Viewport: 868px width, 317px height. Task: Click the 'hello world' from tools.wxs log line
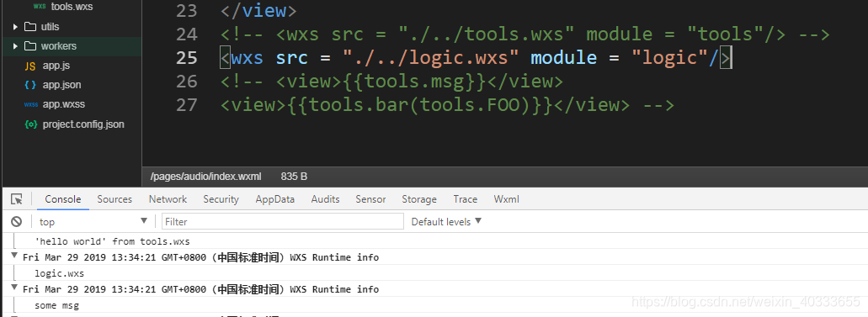[x=112, y=241]
